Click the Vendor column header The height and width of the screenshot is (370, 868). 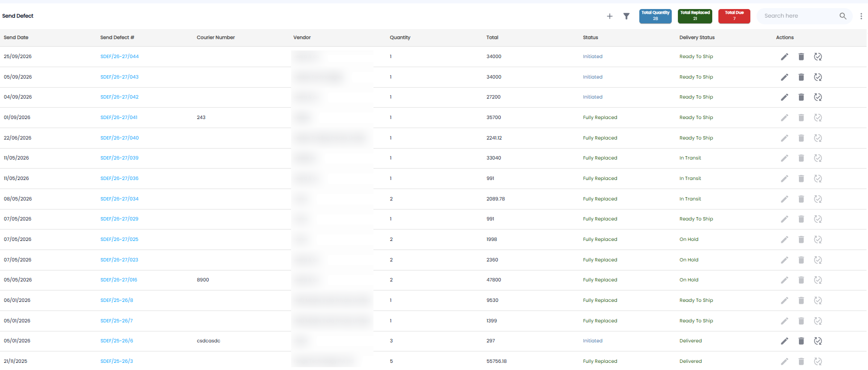302,38
